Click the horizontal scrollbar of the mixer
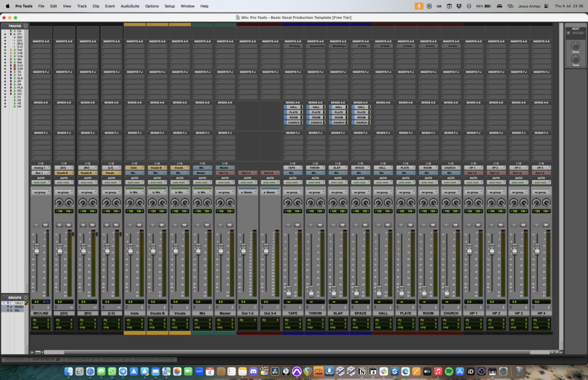588x380 pixels. pos(296,353)
